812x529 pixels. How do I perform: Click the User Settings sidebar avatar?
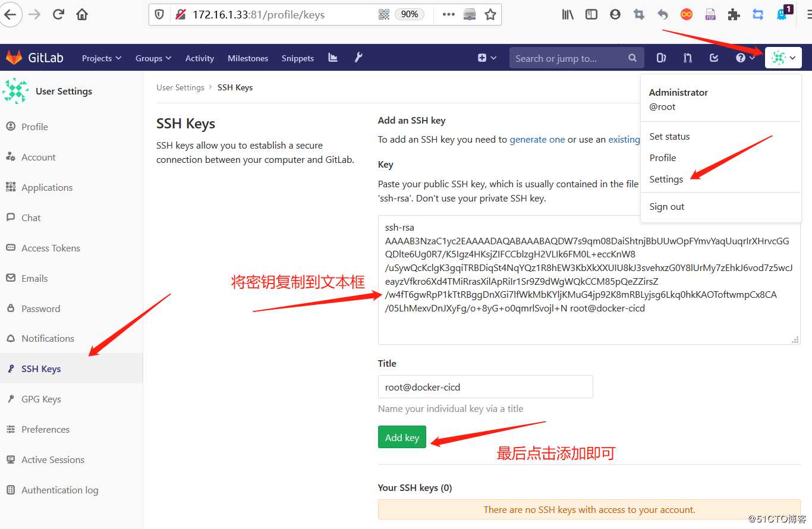click(x=15, y=91)
